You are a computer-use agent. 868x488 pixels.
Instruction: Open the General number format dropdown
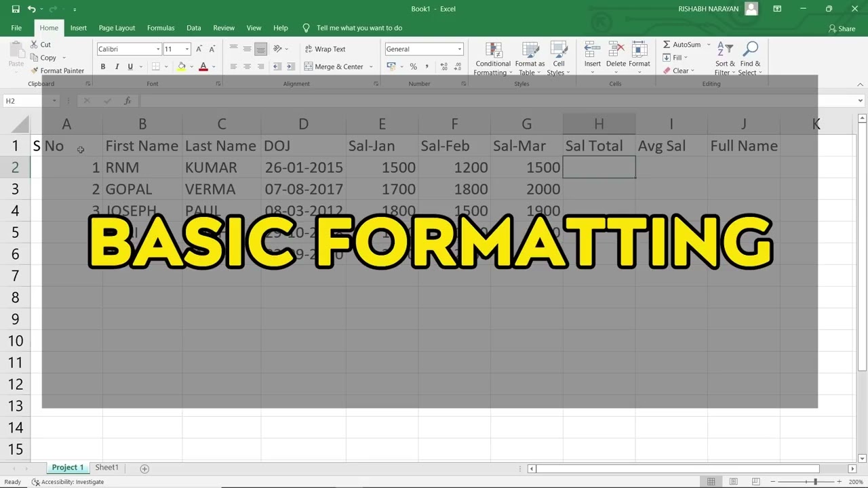459,49
